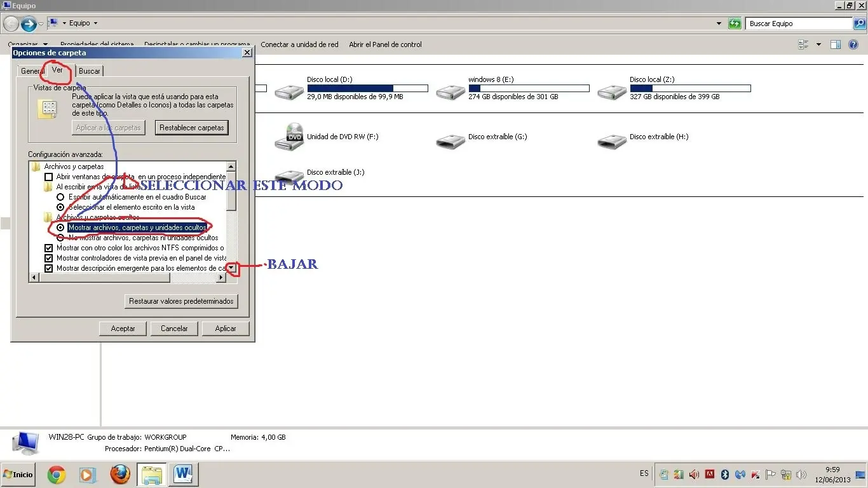Open the Organizar menu

click(28, 45)
